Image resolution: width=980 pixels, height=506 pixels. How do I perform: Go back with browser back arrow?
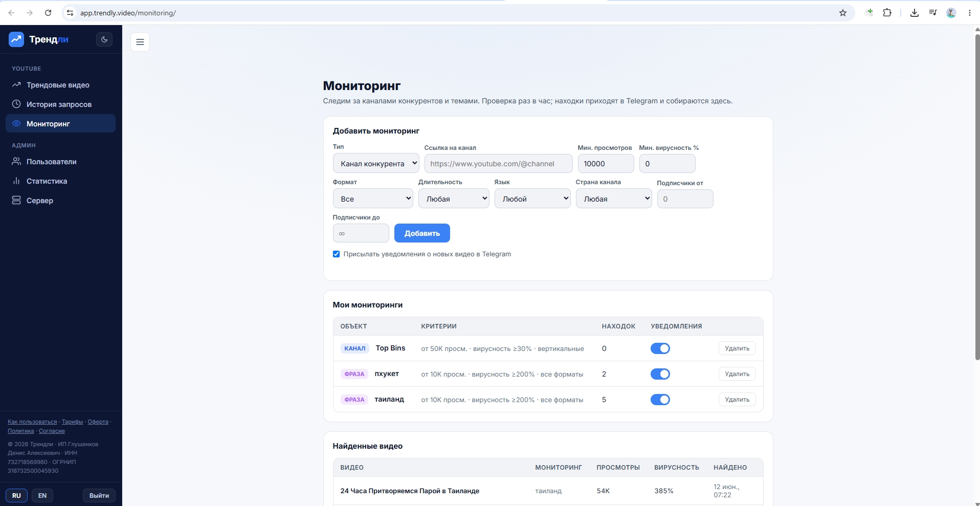(x=11, y=13)
